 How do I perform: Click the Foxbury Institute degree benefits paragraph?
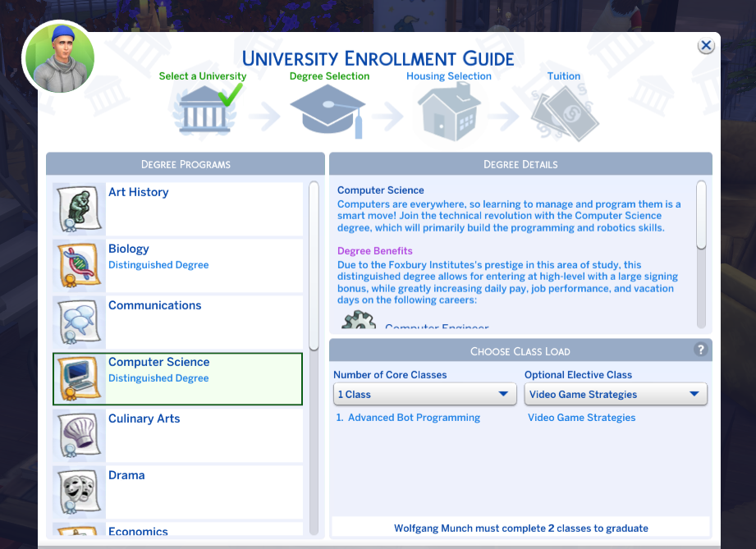(x=508, y=282)
